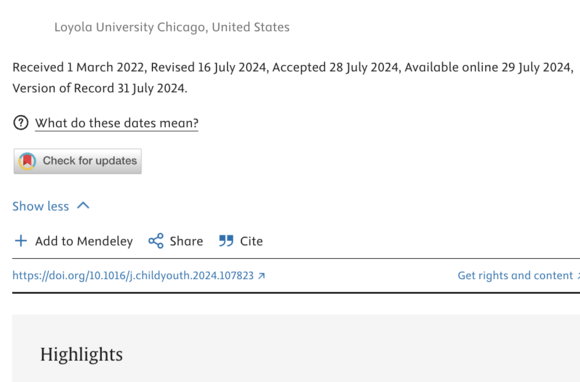Click the quotation marks Cite icon
Screen dimensions: 580x382
coord(226,241)
